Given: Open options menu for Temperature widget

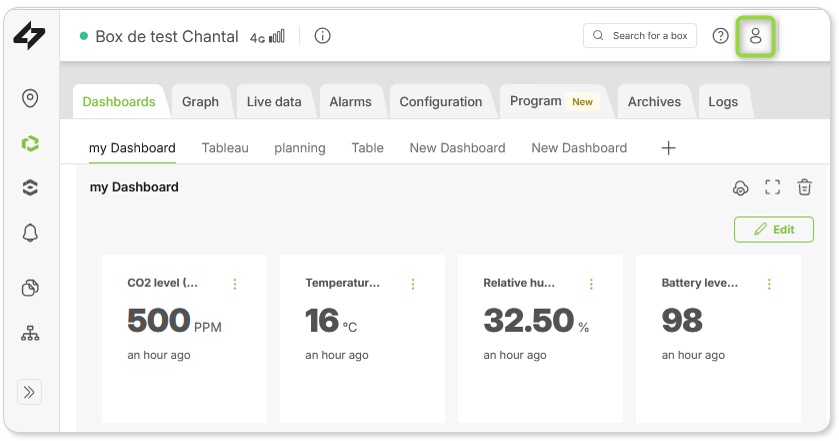Looking at the screenshot, I should click(x=413, y=284).
